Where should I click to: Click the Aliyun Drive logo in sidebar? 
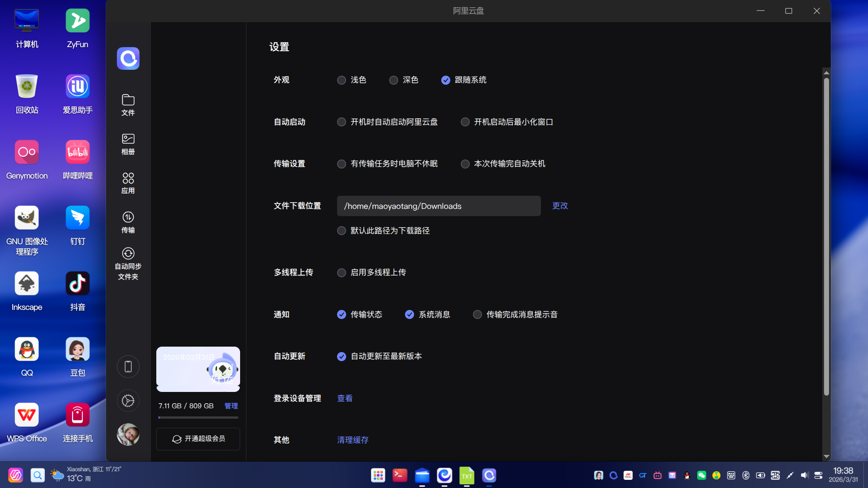(128, 58)
